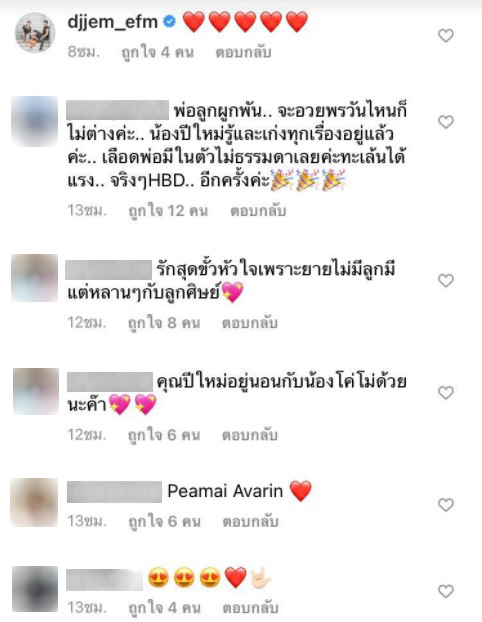Reply to the Peamai Avarin comment
482x622 pixels.
(x=250, y=521)
